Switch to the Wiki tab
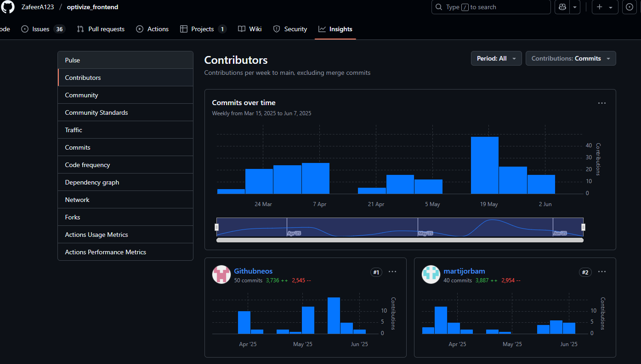Viewport: 641px width, 364px height. tap(250, 29)
